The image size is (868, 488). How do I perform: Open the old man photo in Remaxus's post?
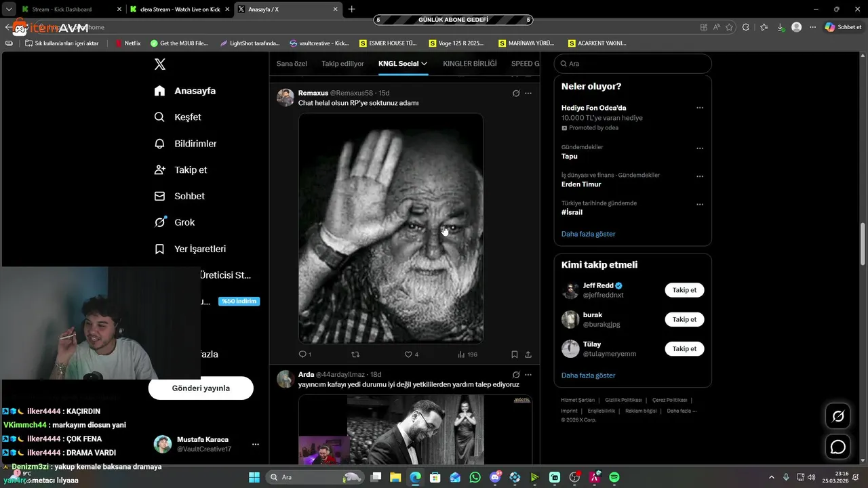click(x=391, y=228)
